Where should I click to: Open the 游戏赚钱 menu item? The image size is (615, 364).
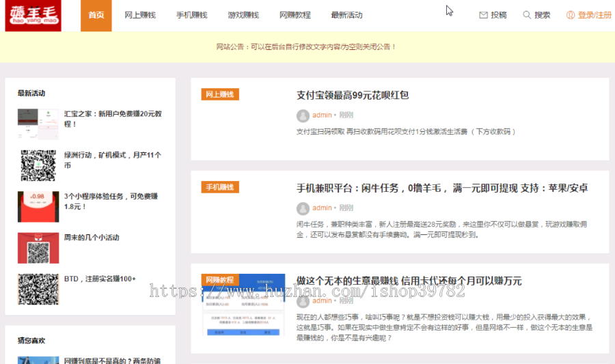click(x=243, y=15)
